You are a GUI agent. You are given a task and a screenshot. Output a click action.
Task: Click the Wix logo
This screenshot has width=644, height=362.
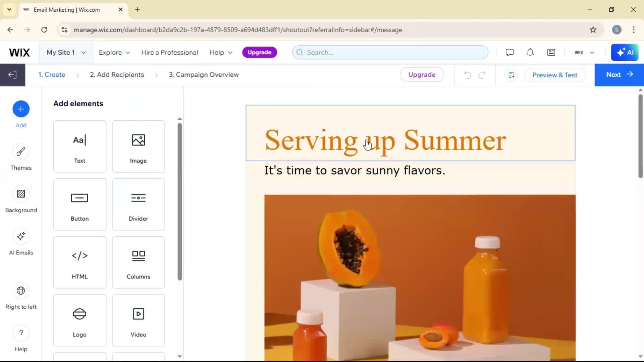pos(19,52)
